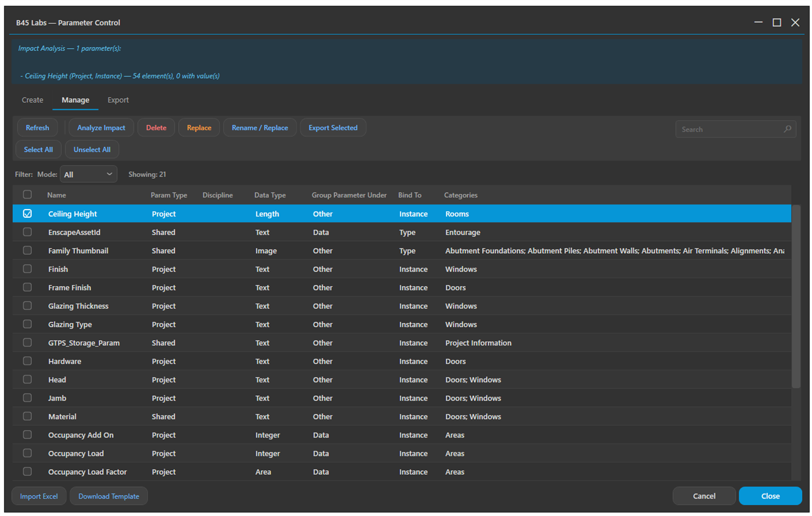Click the Import Excel button
The height and width of the screenshot is (516, 812).
click(39, 496)
